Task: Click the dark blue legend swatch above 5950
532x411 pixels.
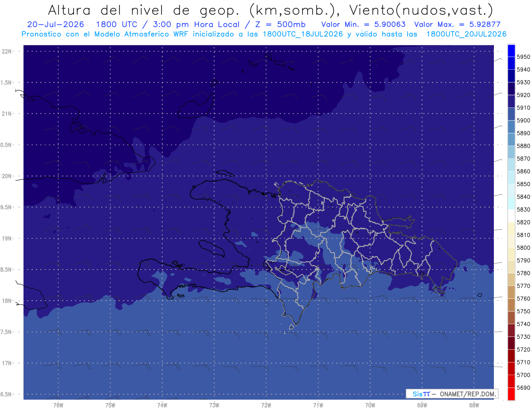Action: tap(511, 51)
